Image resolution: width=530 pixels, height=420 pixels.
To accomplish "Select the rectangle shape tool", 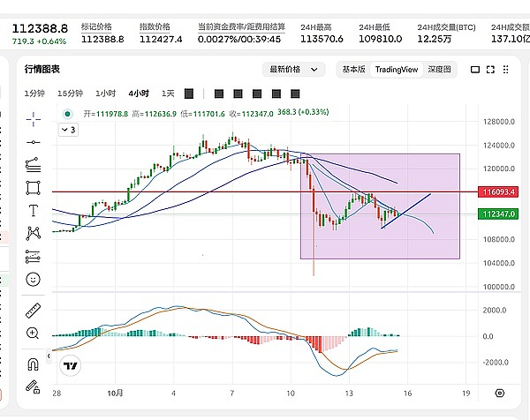I will pos(34,187).
